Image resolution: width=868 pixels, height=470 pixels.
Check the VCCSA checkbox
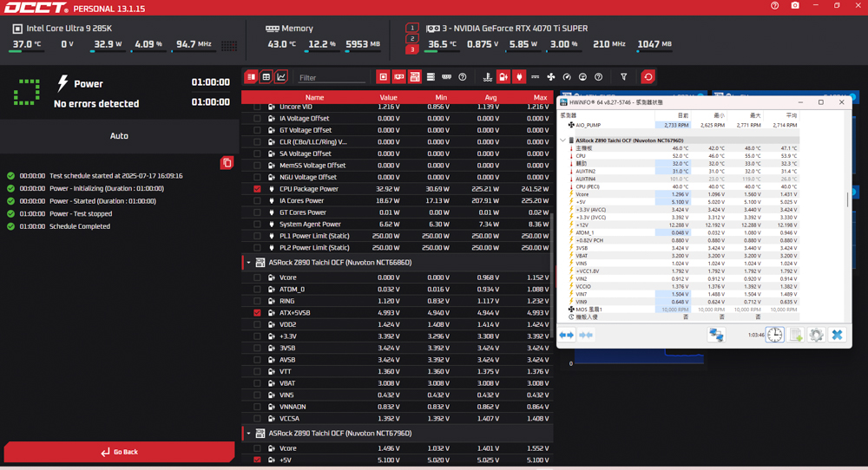pos(257,419)
